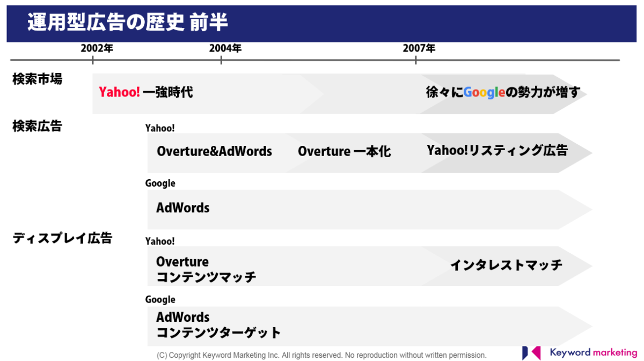This screenshot has height=361, width=644.
Task: Click the Yahoo! label above Overture コンテンツマッチ
Action: (x=160, y=241)
